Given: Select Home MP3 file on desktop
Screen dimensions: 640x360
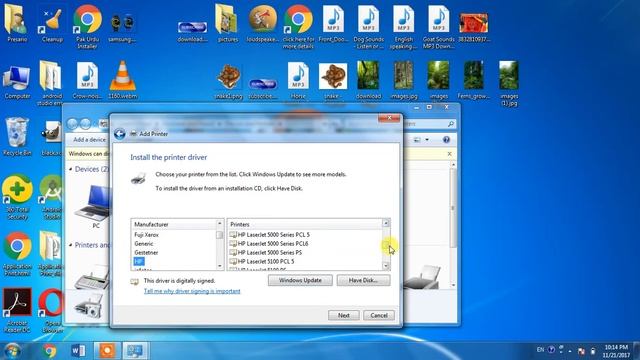Looking at the screenshot, I should point(298,80).
